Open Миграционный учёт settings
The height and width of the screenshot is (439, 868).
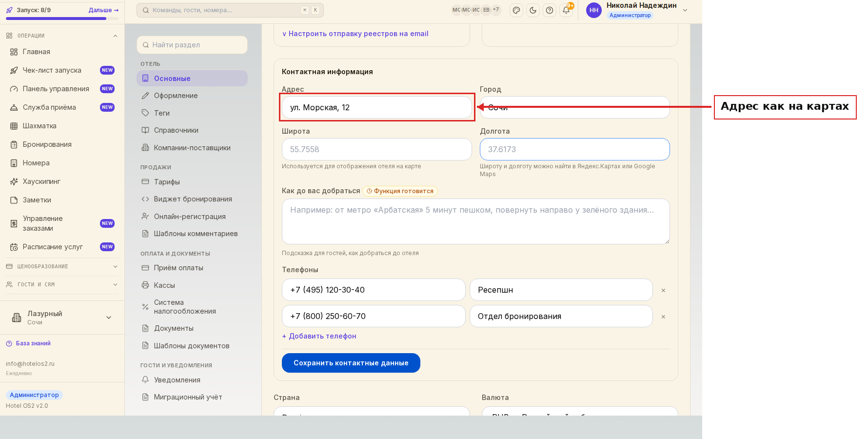[x=192, y=397]
